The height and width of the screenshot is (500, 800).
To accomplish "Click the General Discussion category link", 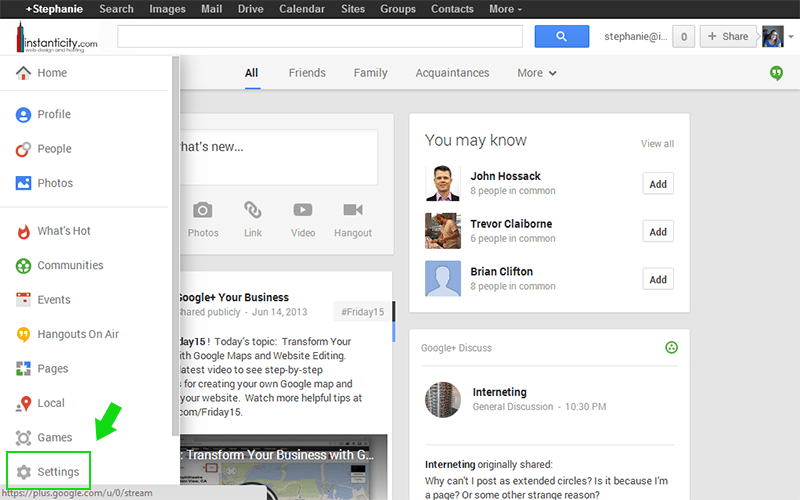I will [x=513, y=407].
